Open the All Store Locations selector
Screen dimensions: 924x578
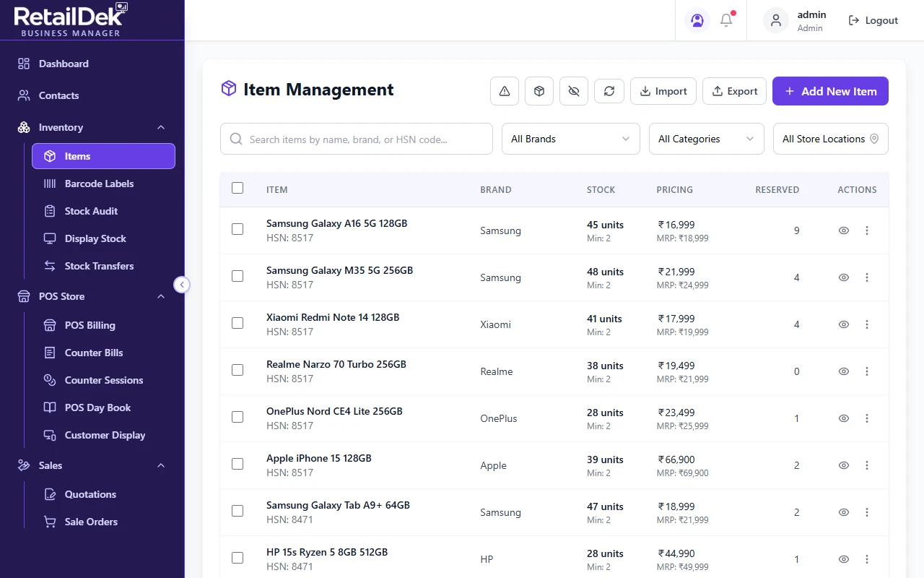[x=831, y=139]
